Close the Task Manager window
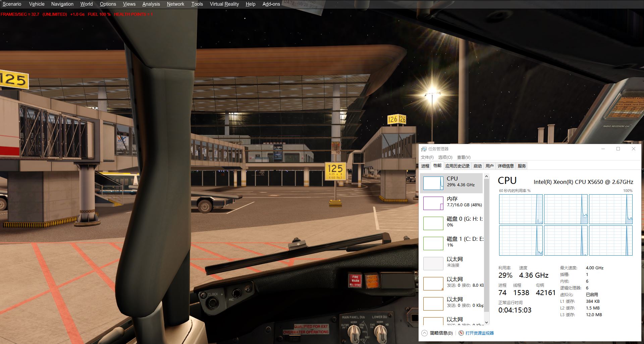The image size is (644, 344). click(x=634, y=149)
